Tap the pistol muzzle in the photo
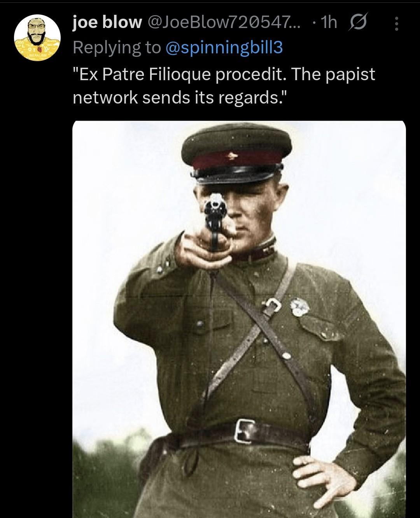 215,203
